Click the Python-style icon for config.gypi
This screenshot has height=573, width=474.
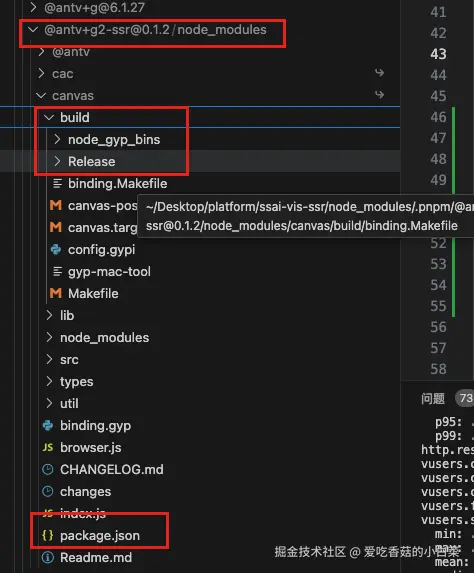[56, 249]
